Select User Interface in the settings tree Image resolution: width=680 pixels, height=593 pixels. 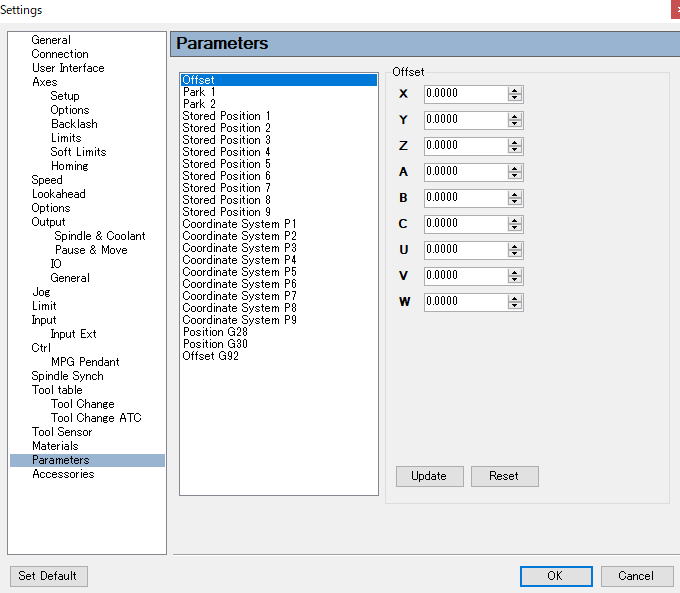pyautogui.click(x=68, y=68)
